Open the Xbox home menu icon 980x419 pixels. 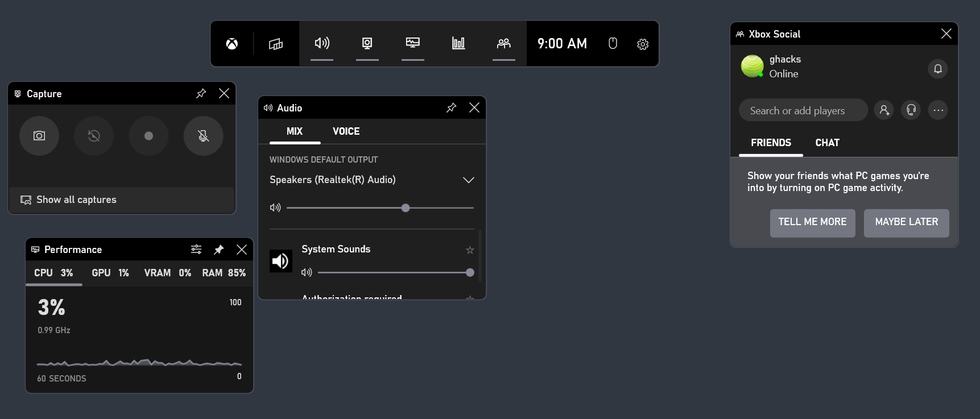coord(232,44)
